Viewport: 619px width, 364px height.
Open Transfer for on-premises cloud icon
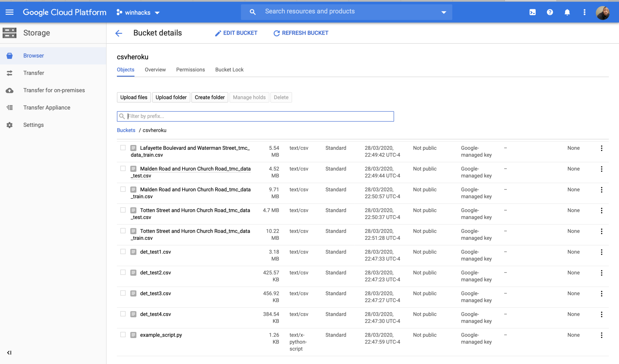(x=10, y=90)
